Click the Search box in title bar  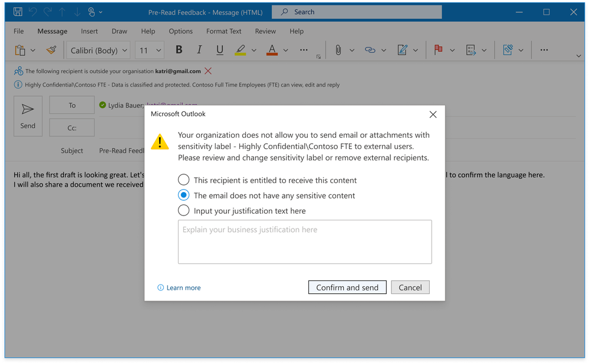click(357, 12)
